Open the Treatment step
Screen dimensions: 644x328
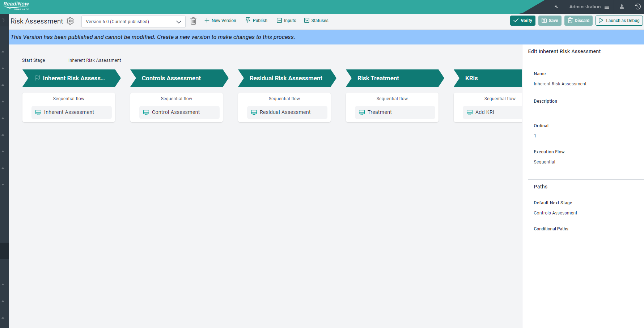coord(395,112)
